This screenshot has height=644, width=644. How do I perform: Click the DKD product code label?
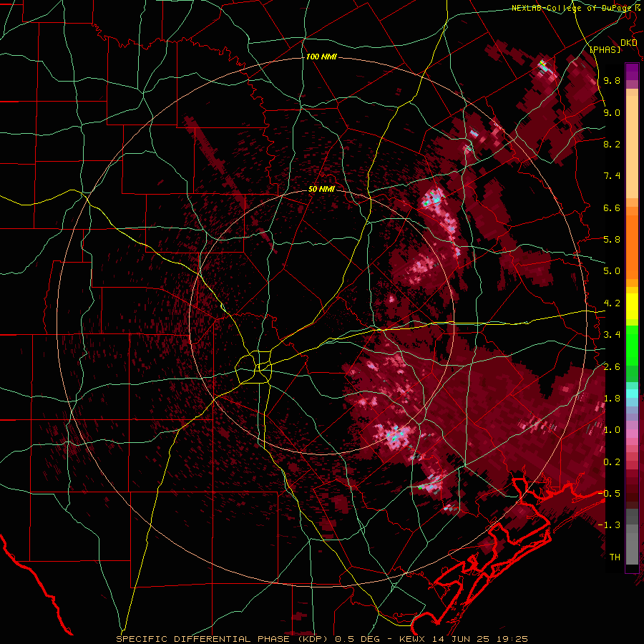[x=629, y=43]
